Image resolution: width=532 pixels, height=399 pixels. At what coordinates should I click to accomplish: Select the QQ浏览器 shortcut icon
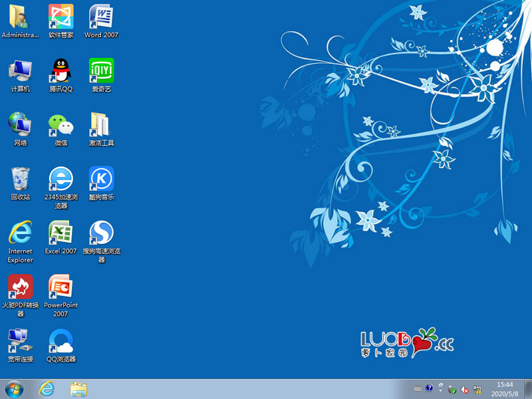coord(61,340)
